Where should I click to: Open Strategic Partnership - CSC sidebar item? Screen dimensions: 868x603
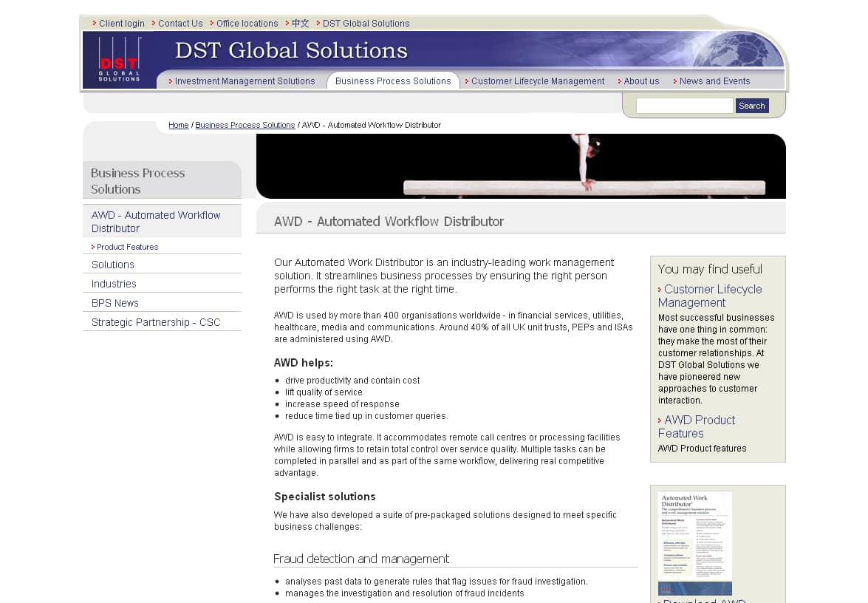(156, 322)
